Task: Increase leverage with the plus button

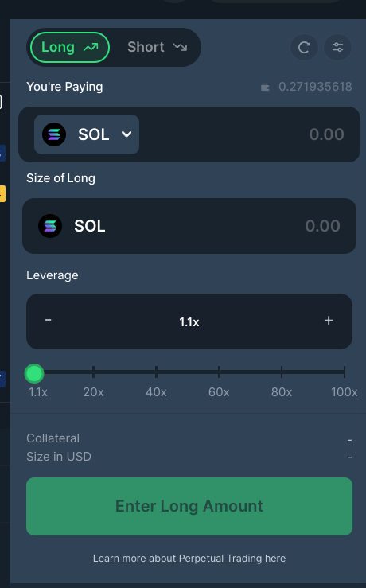Action: pyautogui.click(x=329, y=321)
